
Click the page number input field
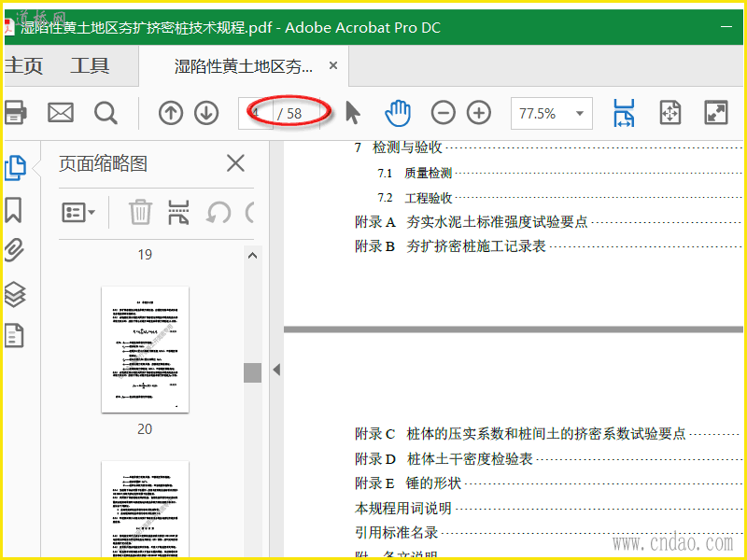[256, 113]
